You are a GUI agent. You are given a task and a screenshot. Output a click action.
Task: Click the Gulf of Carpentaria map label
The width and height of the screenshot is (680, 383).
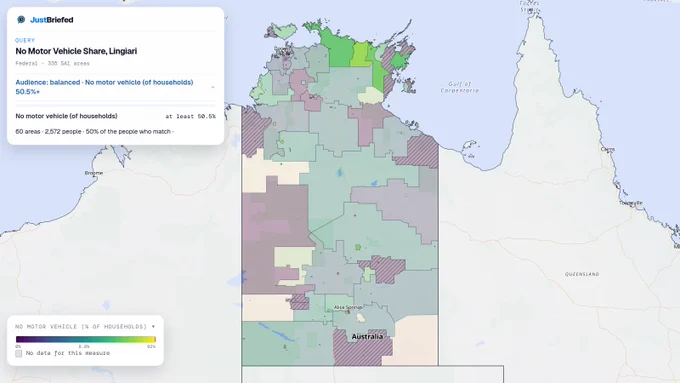coord(460,87)
